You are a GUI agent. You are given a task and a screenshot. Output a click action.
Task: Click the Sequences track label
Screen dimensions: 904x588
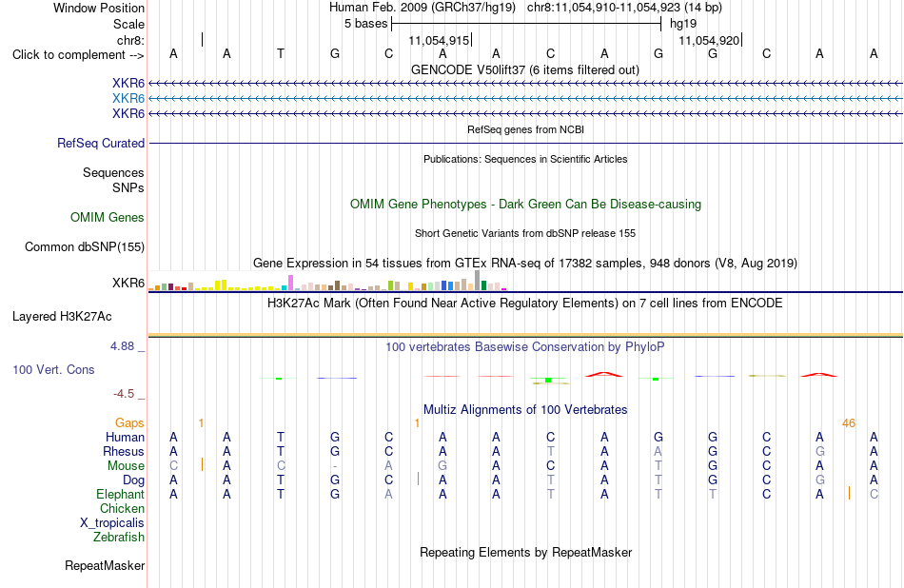[113, 172]
